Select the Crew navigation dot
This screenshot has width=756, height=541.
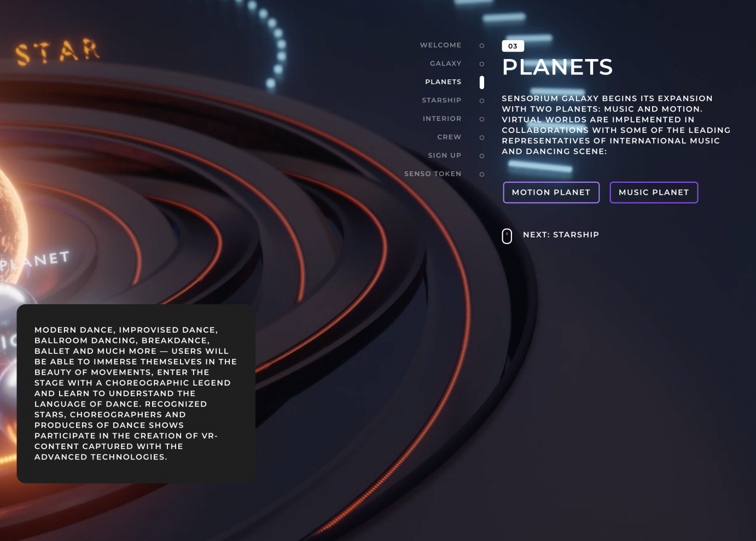(x=481, y=137)
